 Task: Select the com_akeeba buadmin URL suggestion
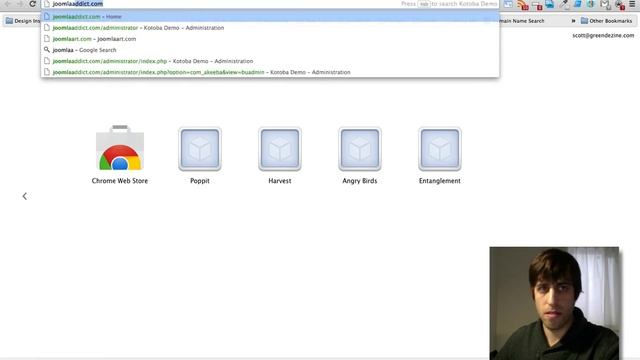coord(270,72)
